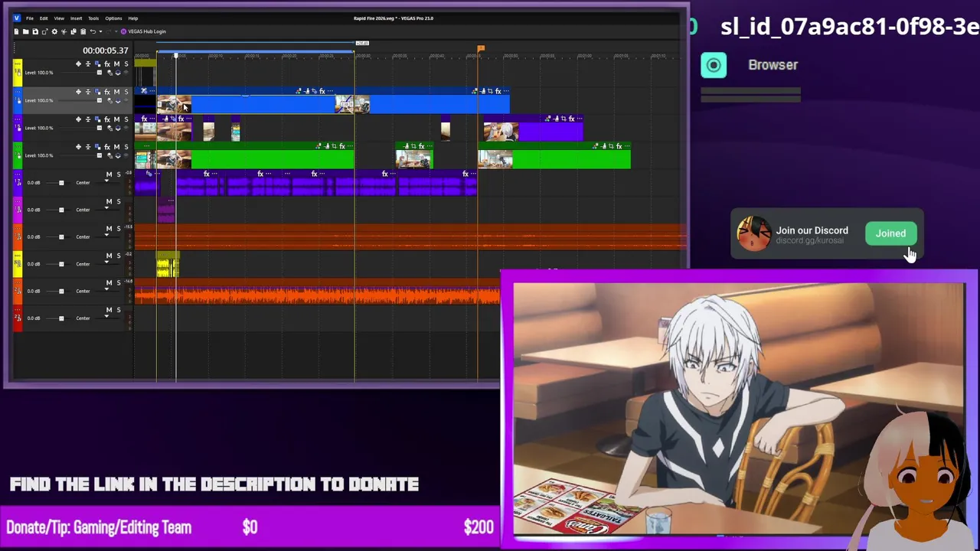
Task: Mute the purple video track
Action: 116,119
